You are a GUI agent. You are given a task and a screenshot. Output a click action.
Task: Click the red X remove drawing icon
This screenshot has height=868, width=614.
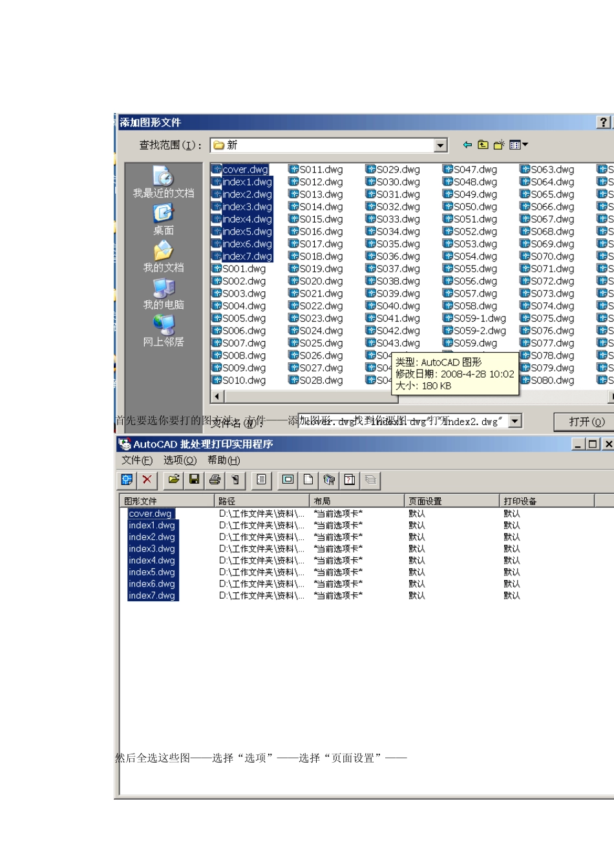(147, 479)
